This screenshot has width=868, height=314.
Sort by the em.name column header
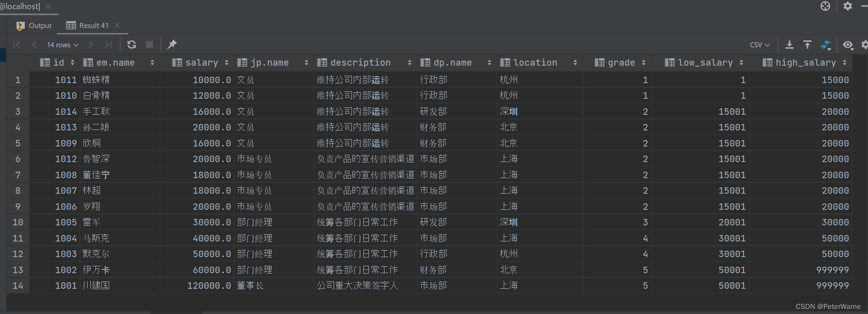pos(119,62)
